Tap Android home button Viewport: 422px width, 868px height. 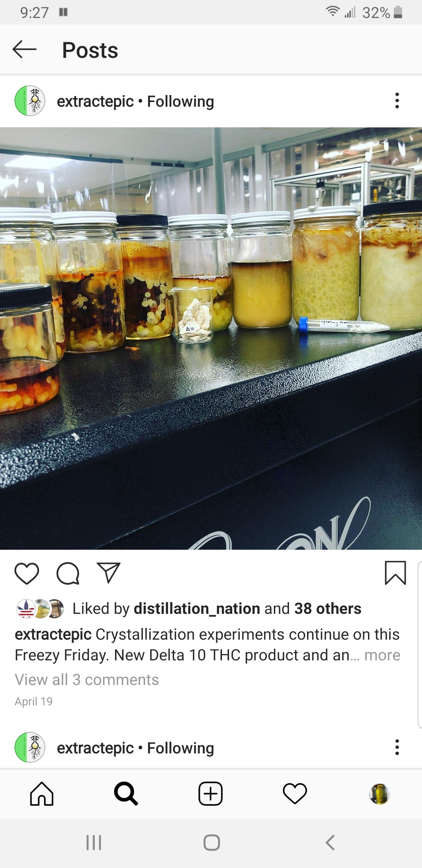[211, 843]
